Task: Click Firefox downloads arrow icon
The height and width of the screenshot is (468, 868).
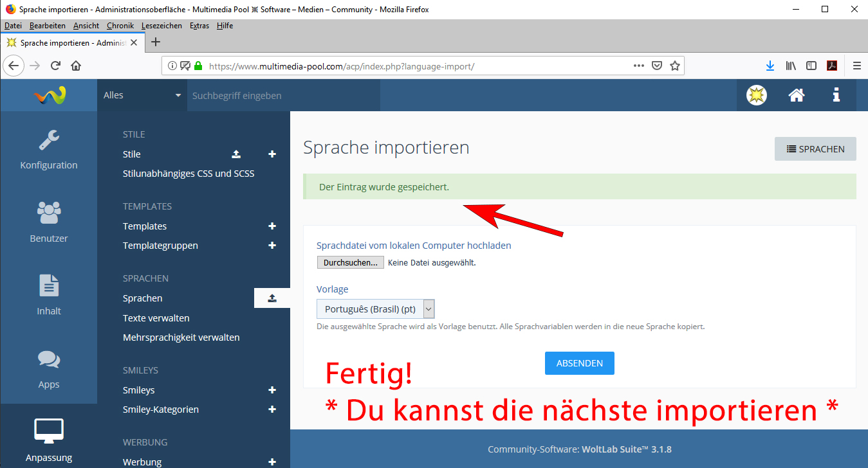Action: pyautogui.click(x=770, y=66)
